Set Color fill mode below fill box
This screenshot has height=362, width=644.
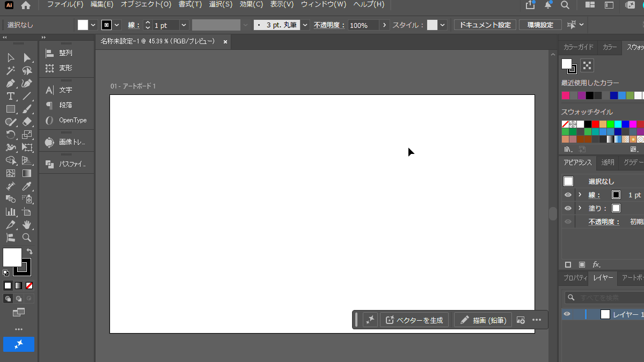click(x=8, y=285)
